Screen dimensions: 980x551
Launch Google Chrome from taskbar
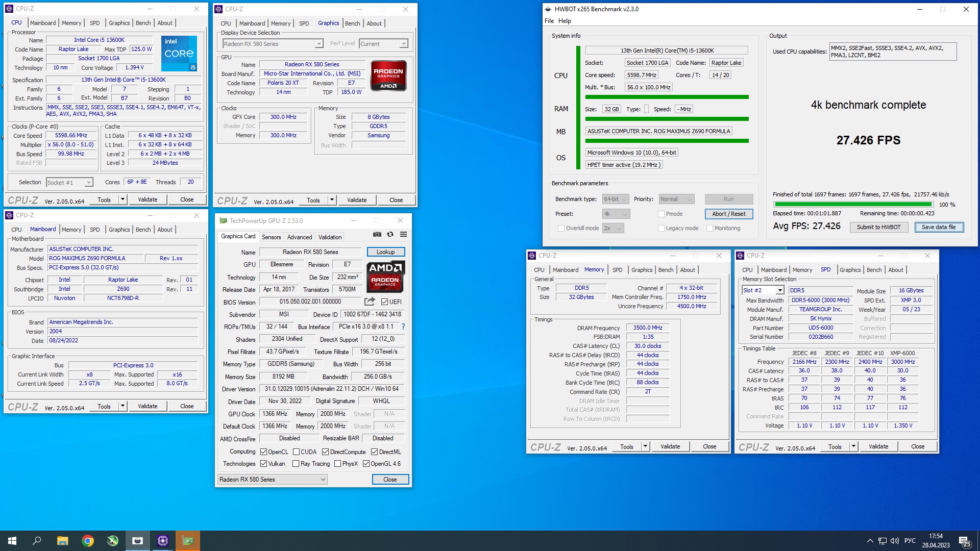pyautogui.click(x=88, y=541)
